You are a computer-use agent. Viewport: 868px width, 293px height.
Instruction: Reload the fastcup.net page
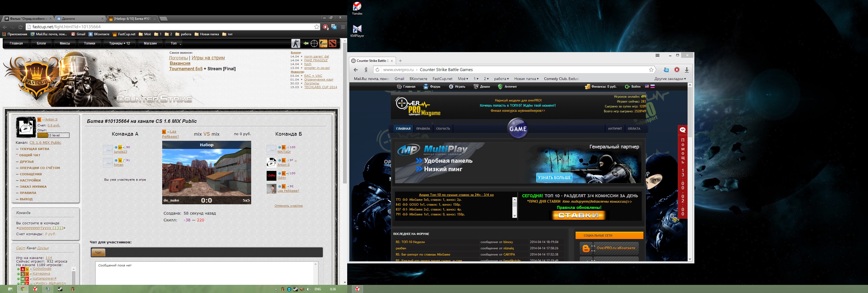pyautogui.click(x=20, y=27)
